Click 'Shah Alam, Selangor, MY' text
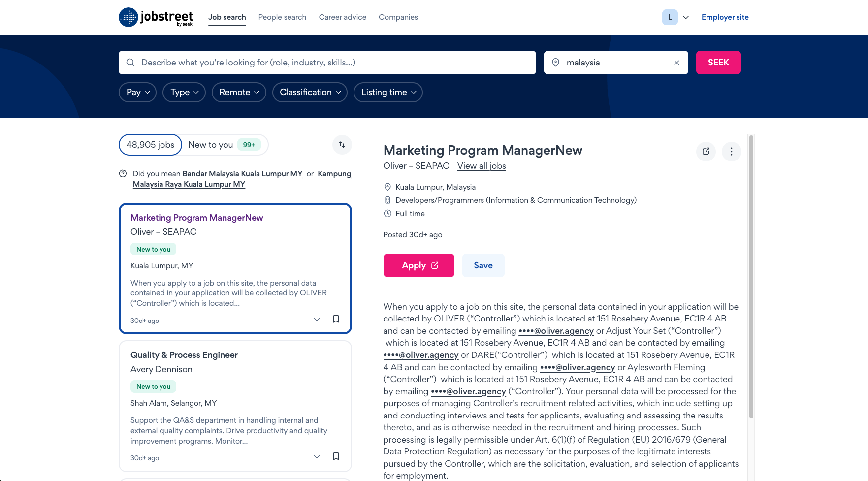Image resolution: width=868 pixels, height=481 pixels. (174, 403)
